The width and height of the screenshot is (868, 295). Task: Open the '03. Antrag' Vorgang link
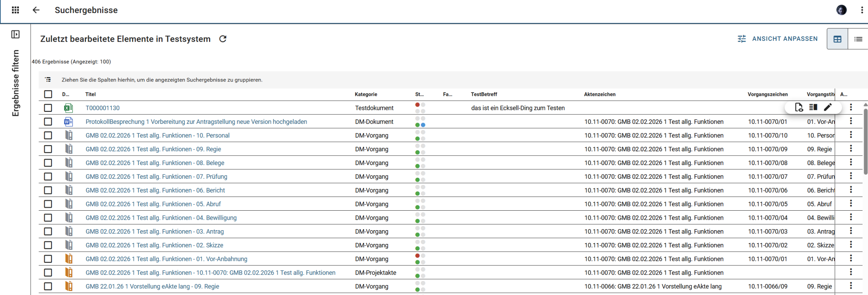point(154,232)
